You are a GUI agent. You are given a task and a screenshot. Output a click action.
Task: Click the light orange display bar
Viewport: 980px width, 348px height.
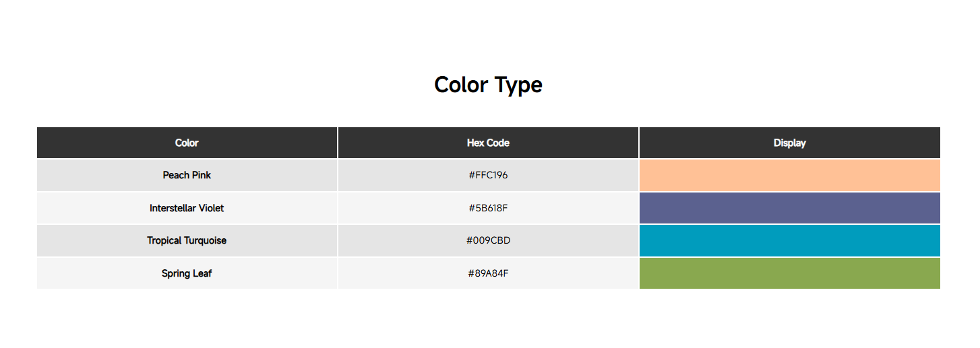coord(789,176)
